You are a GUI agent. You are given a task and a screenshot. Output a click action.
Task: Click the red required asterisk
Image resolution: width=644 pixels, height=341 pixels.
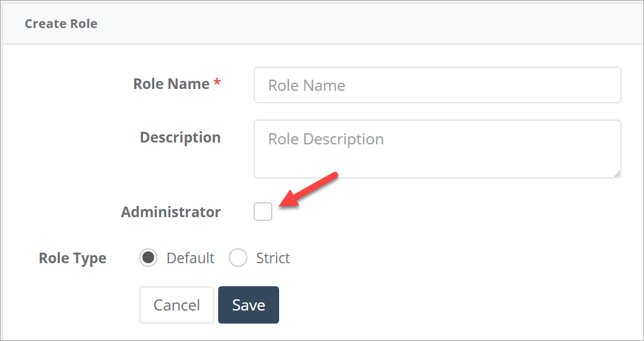click(217, 84)
